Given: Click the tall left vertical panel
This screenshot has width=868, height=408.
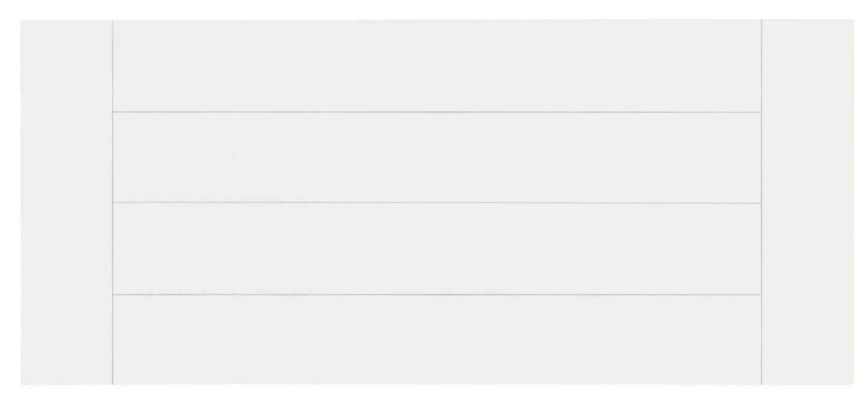Looking at the screenshot, I should click(x=67, y=202).
